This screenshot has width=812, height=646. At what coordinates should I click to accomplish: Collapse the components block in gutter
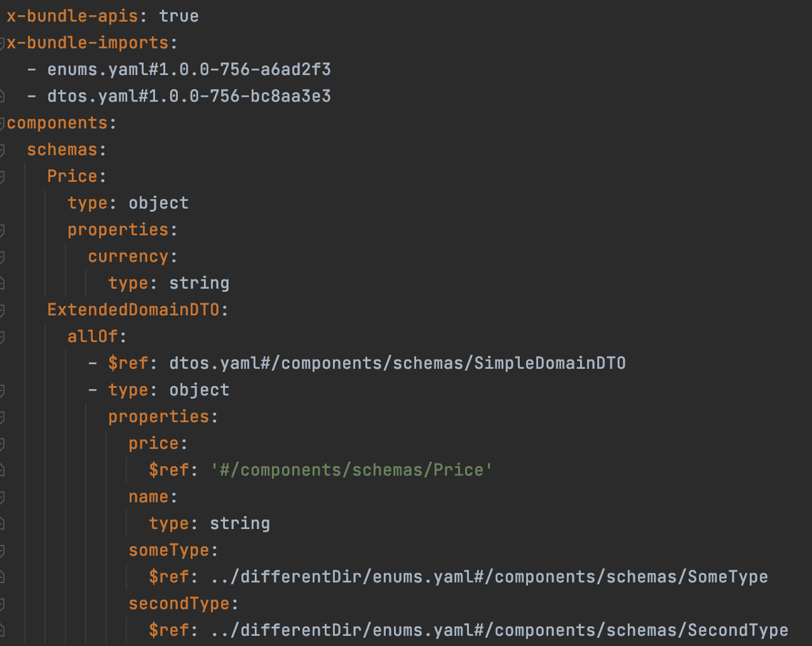coord(3,123)
